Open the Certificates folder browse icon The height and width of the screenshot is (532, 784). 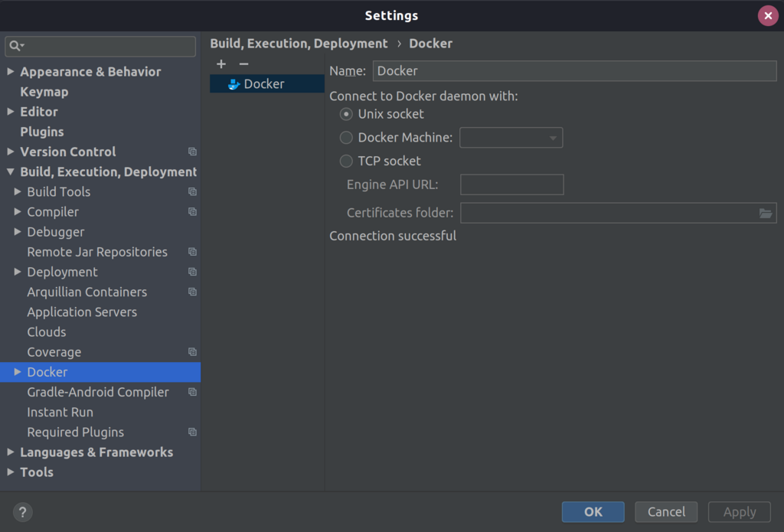tap(765, 213)
